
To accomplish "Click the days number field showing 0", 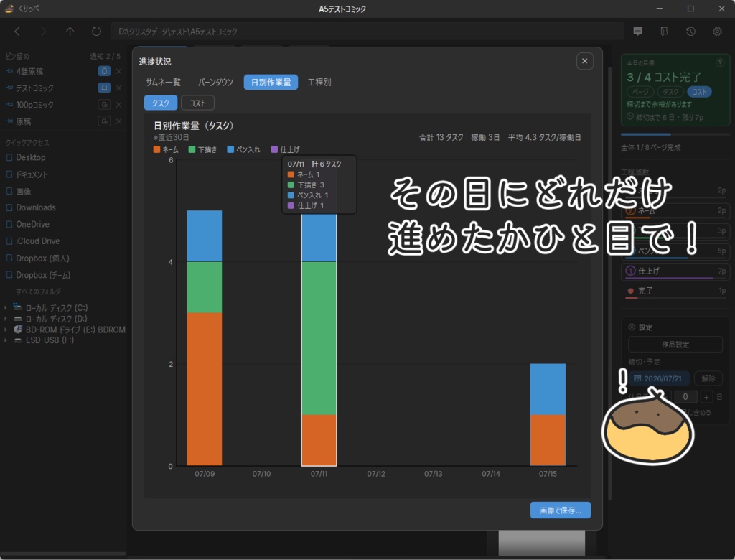I will [685, 397].
